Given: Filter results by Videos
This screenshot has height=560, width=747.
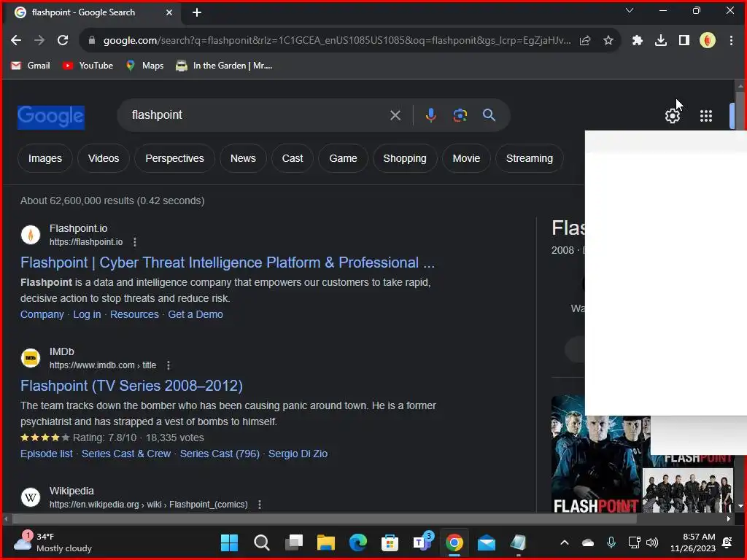Looking at the screenshot, I should tap(104, 158).
